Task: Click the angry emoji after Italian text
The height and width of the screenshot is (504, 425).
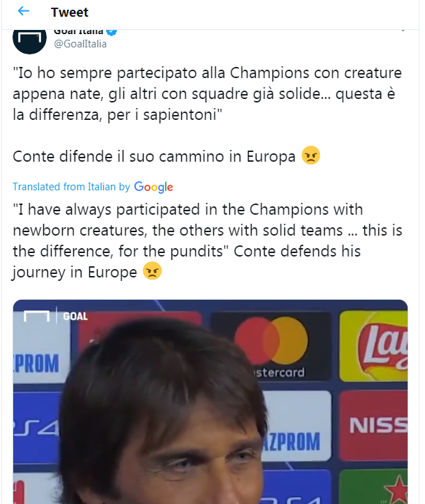Action: (311, 156)
